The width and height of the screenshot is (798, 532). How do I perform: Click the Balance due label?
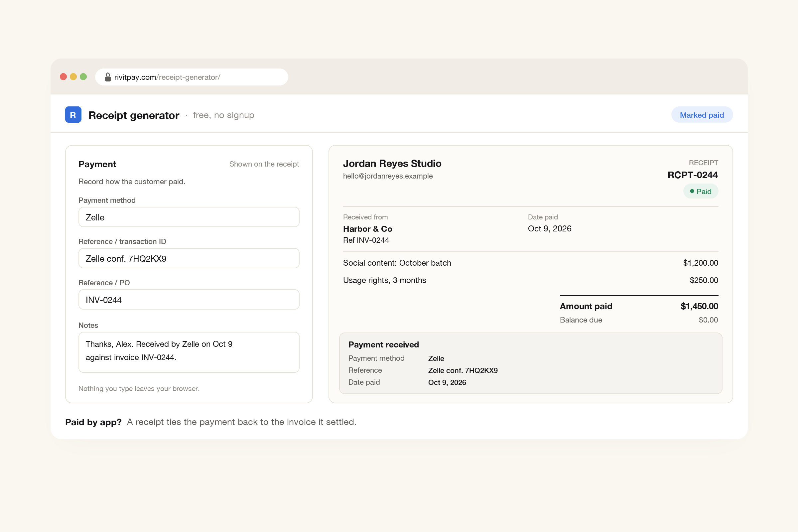pos(581,320)
